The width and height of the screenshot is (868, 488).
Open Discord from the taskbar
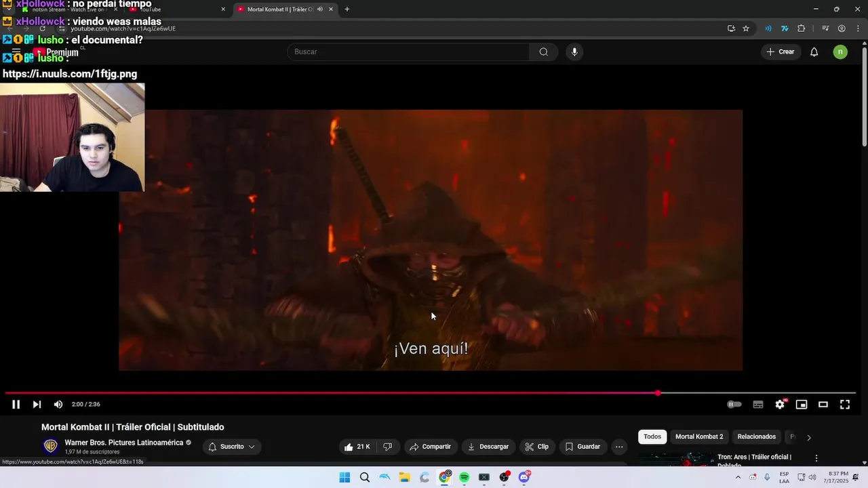(x=524, y=477)
